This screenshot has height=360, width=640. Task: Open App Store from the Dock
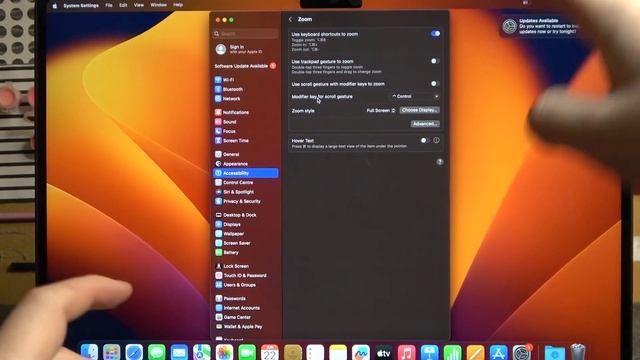click(498, 353)
